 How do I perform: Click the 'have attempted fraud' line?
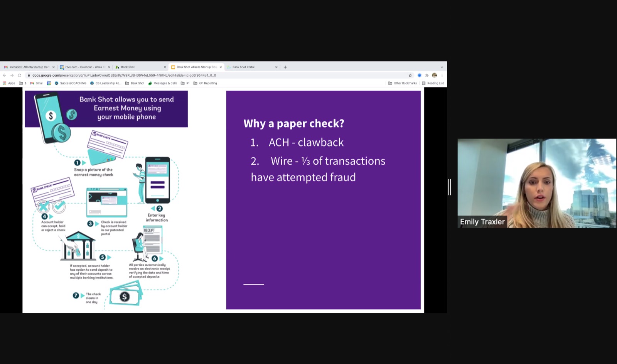[303, 177]
